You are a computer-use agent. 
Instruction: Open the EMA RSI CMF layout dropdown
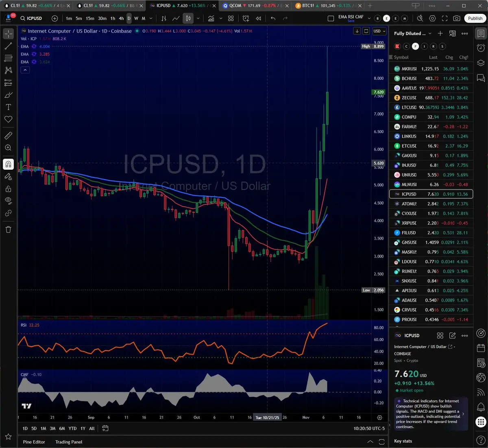click(369, 18)
